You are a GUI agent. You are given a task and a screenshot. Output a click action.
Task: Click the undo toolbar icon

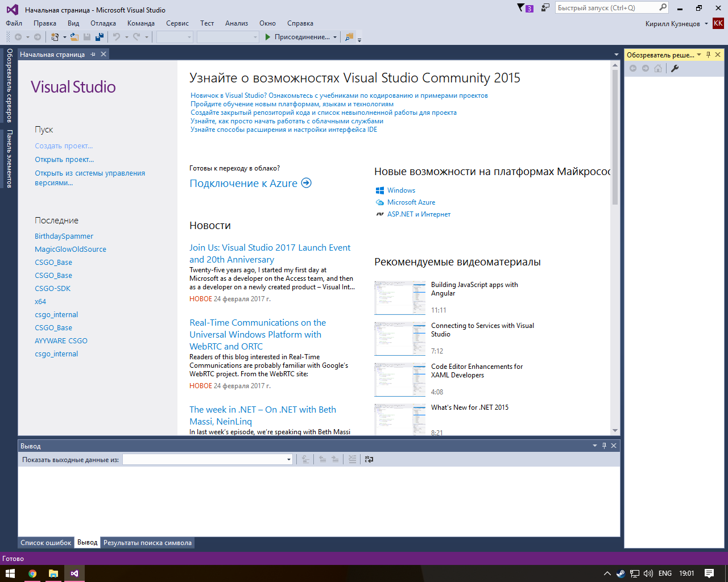point(117,37)
